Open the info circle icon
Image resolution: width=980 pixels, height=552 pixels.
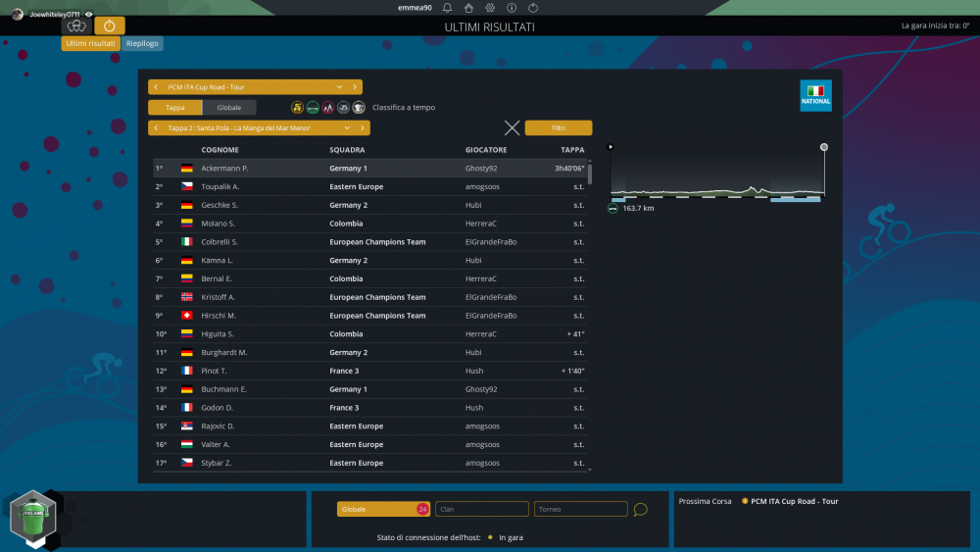click(512, 8)
